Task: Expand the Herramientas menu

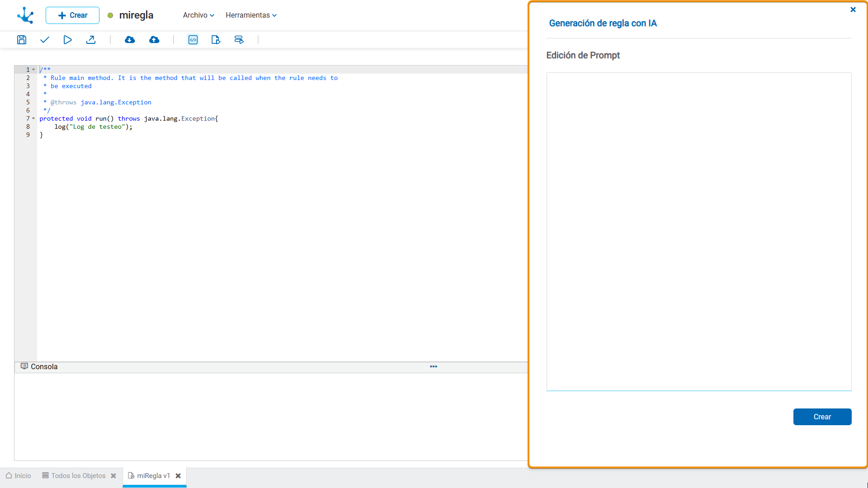Action: (251, 15)
